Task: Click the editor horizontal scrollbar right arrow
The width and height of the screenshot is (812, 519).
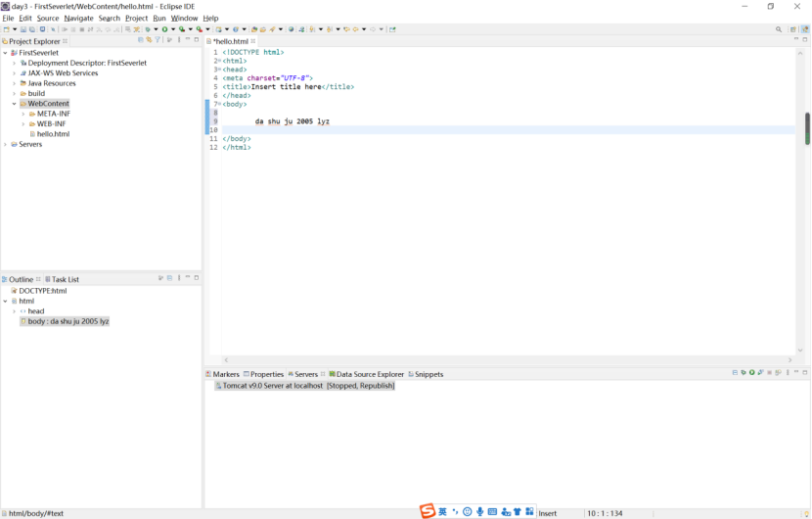Action: (x=789, y=359)
